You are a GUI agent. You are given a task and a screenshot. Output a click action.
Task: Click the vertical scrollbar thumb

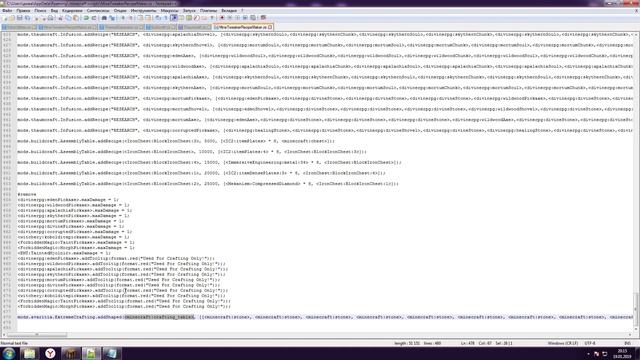636,309
